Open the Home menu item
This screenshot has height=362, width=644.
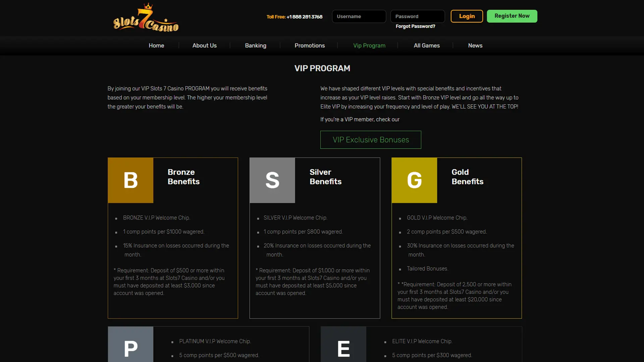(x=156, y=46)
